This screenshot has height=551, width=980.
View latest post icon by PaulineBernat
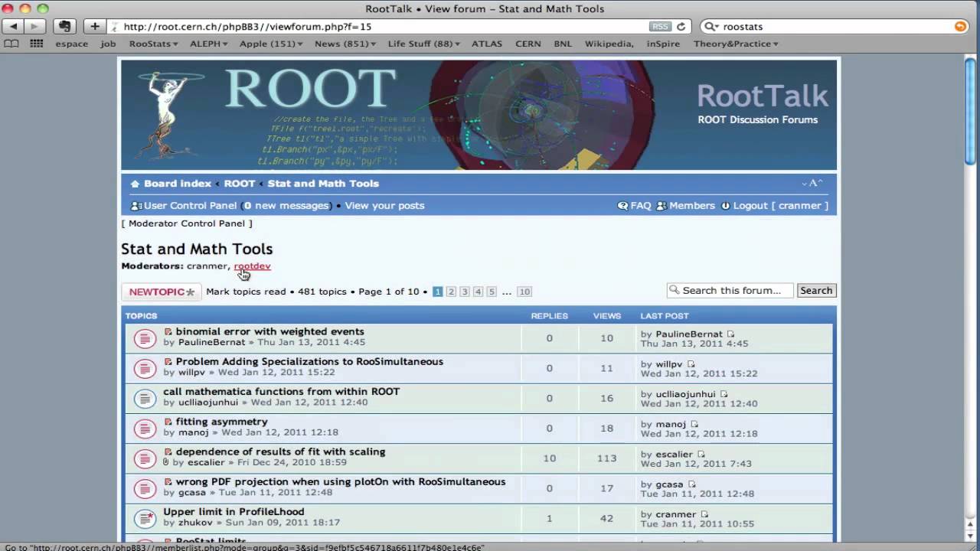point(730,334)
